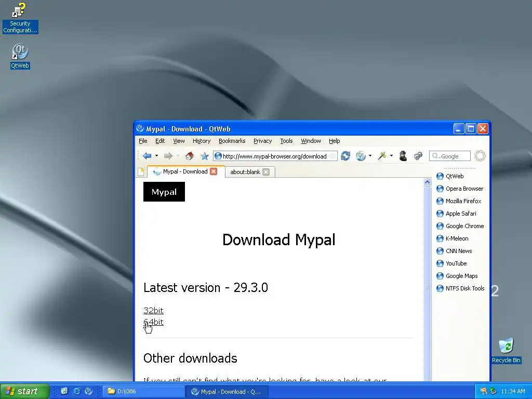Viewport: 532px width, 399px height.
Task: Click page scrollbar up arrow
Action: tap(427, 182)
